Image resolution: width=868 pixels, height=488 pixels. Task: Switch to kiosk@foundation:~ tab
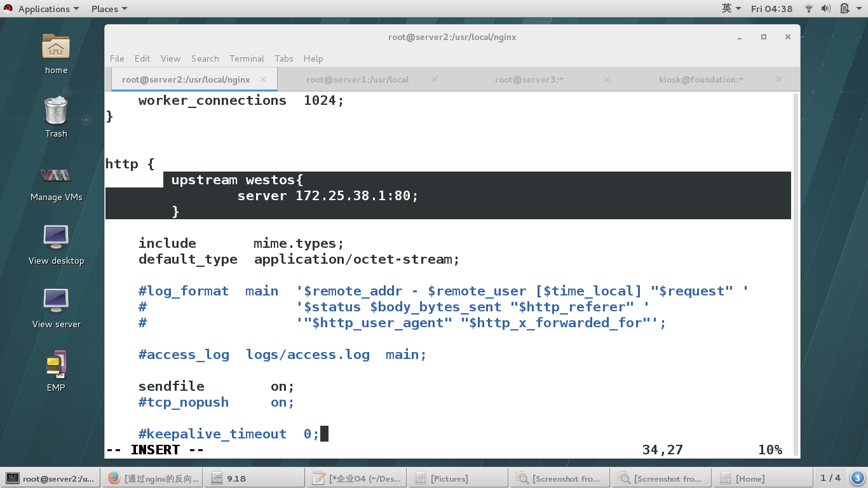pos(701,79)
